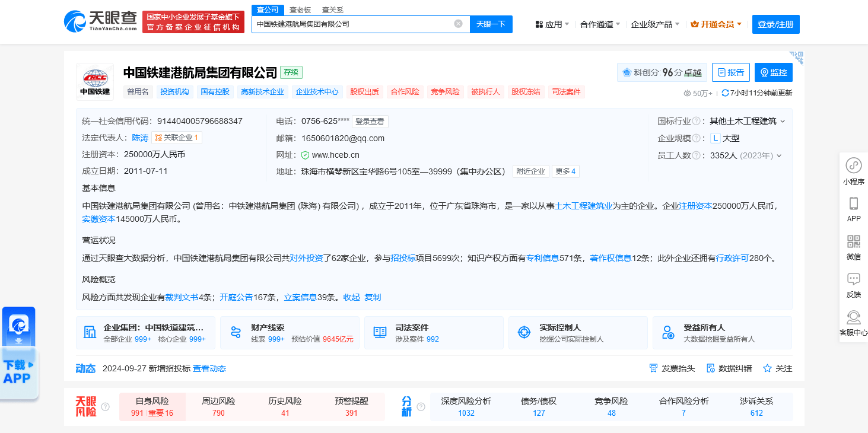Screen dimensions: 868x433
Task: Collapse the summary with 收起
Action: [351, 297]
